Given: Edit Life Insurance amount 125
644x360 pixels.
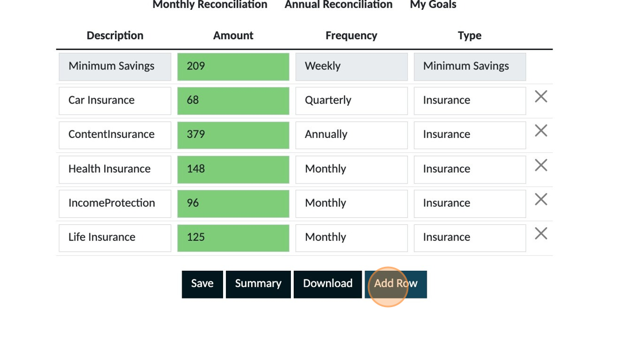Looking at the screenshot, I should 233,238.
